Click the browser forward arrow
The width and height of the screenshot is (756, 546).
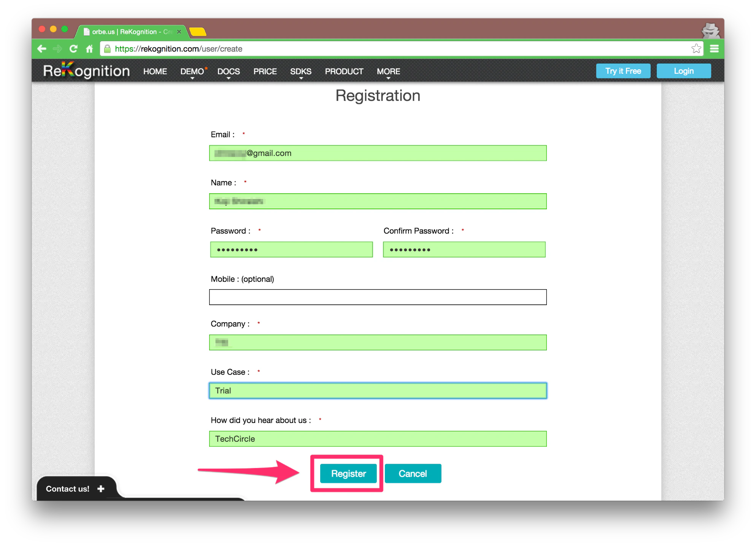click(57, 49)
